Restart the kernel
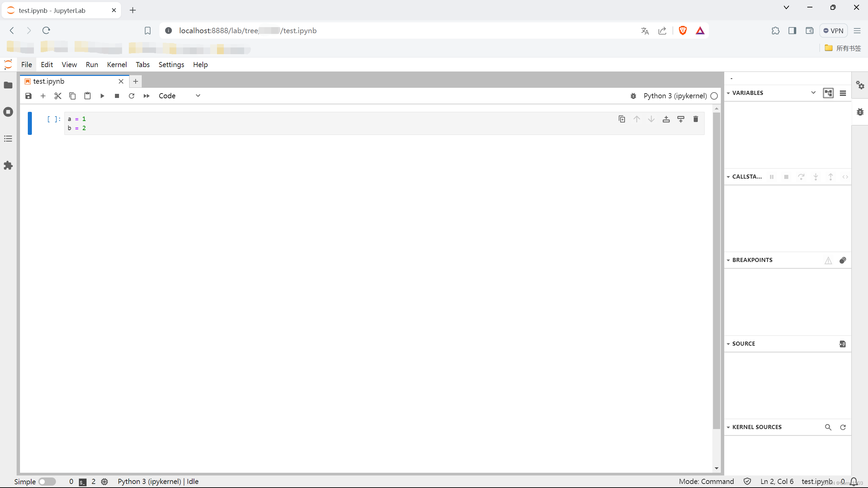Image resolution: width=868 pixels, height=488 pixels. click(x=132, y=96)
